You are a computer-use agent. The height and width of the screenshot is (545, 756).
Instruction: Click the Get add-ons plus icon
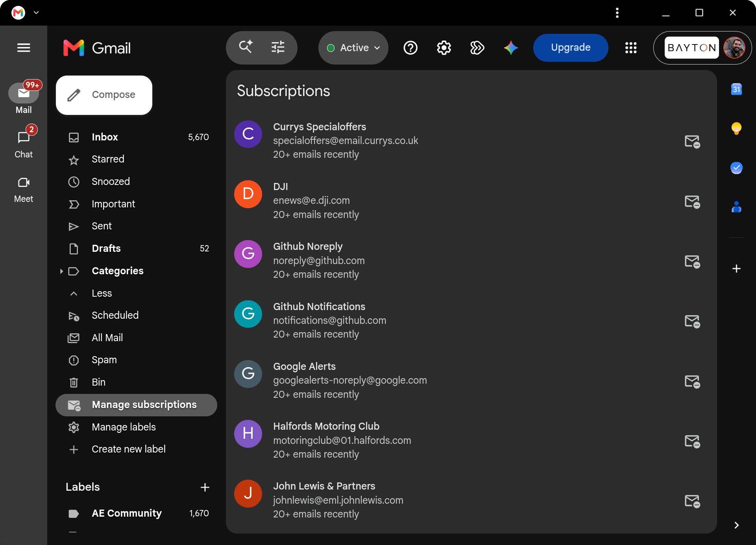point(736,269)
